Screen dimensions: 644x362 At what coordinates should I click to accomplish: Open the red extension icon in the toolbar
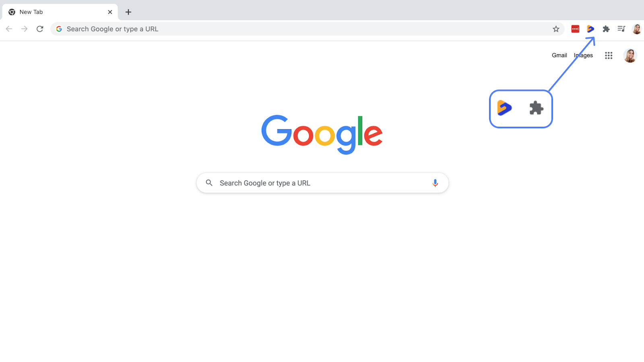(575, 29)
